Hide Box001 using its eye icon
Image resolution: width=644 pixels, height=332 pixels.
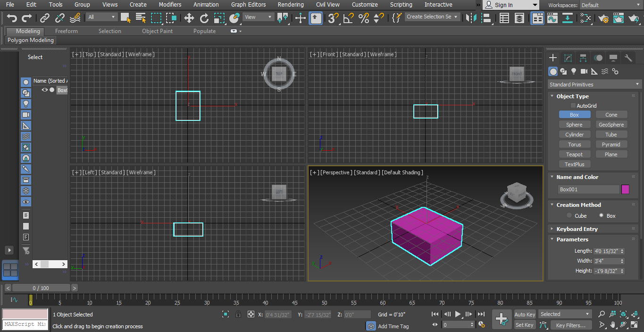[x=45, y=90]
